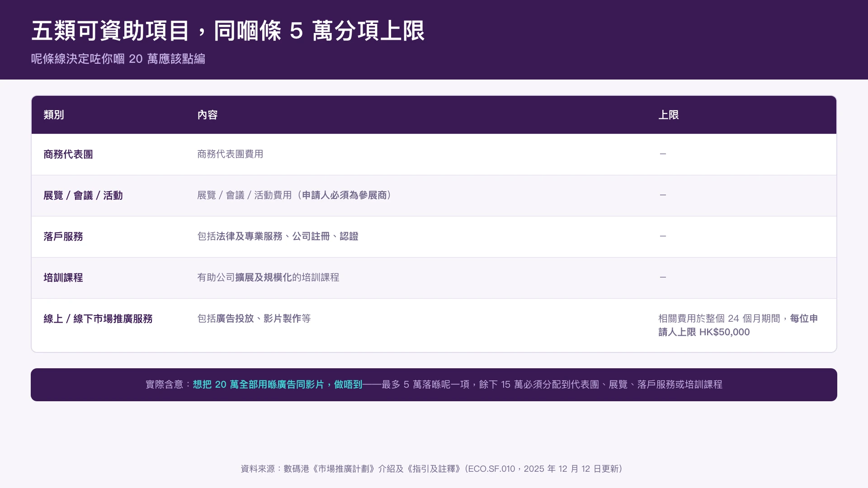868x488 pixels.
Task: Click the 落戶服務 category cell
Action: [63, 237]
